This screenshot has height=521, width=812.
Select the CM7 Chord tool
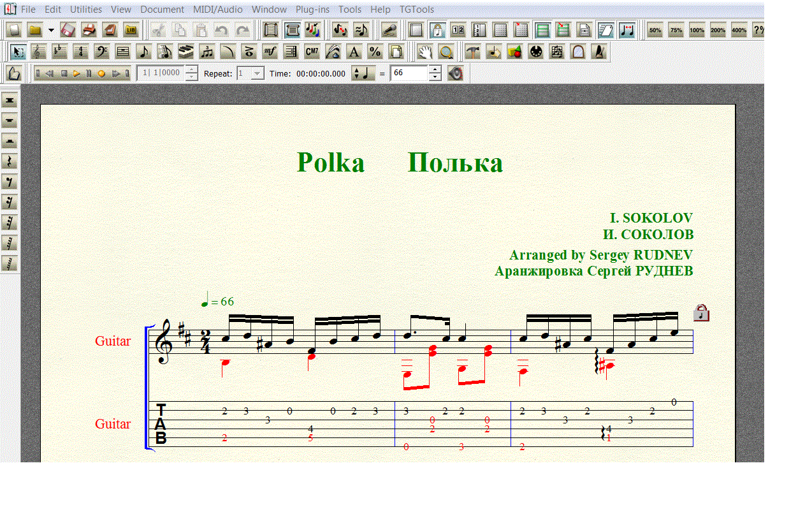click(x=311, y=52)
